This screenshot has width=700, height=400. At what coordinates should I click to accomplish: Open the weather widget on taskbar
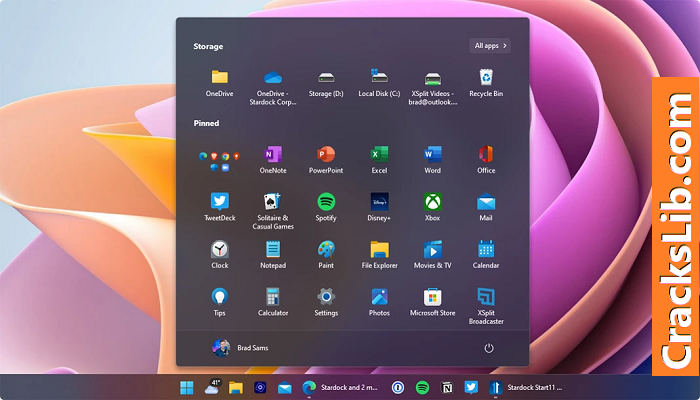pyautogui.click(x=212, y=387)
